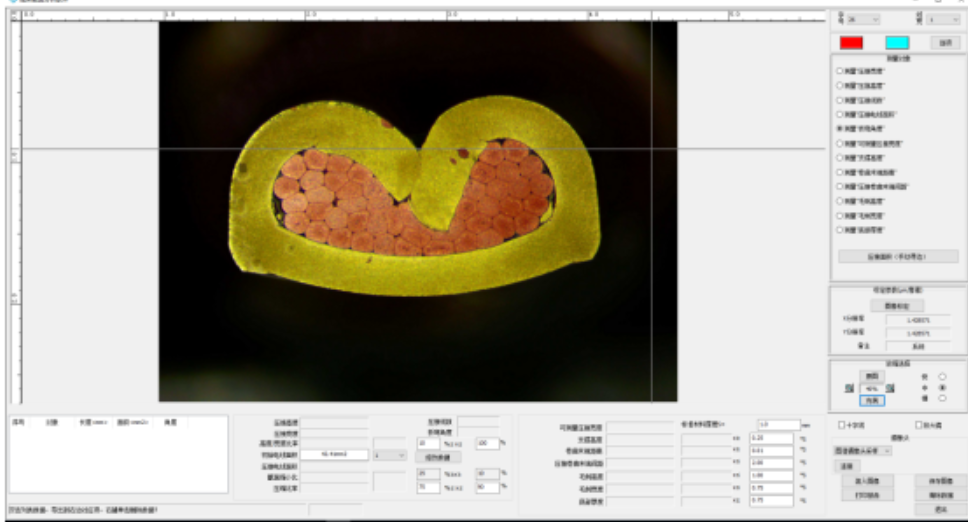The width and height of the screenshot is (968, 522).
Task: Click the up button in the move panel
Action: coord(871,376)
